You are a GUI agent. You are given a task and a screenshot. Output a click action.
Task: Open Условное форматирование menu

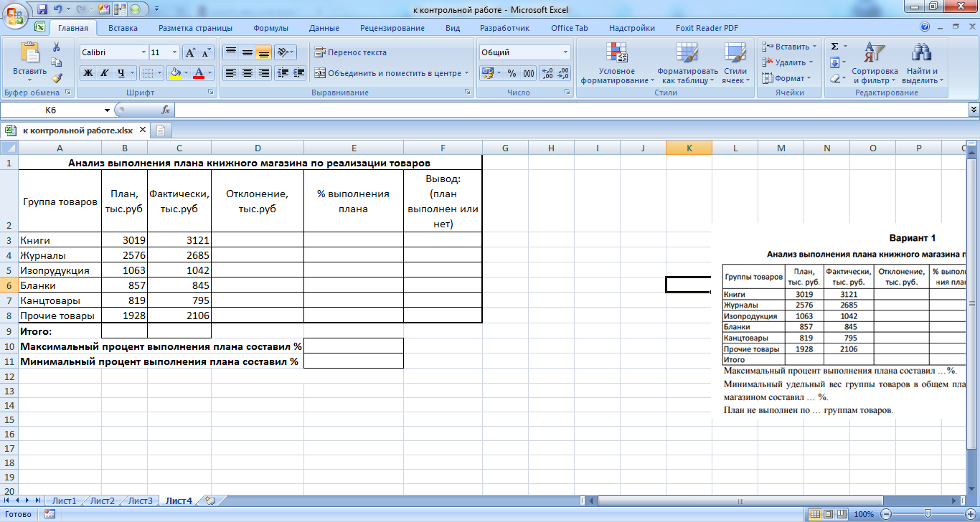point(617,63)
